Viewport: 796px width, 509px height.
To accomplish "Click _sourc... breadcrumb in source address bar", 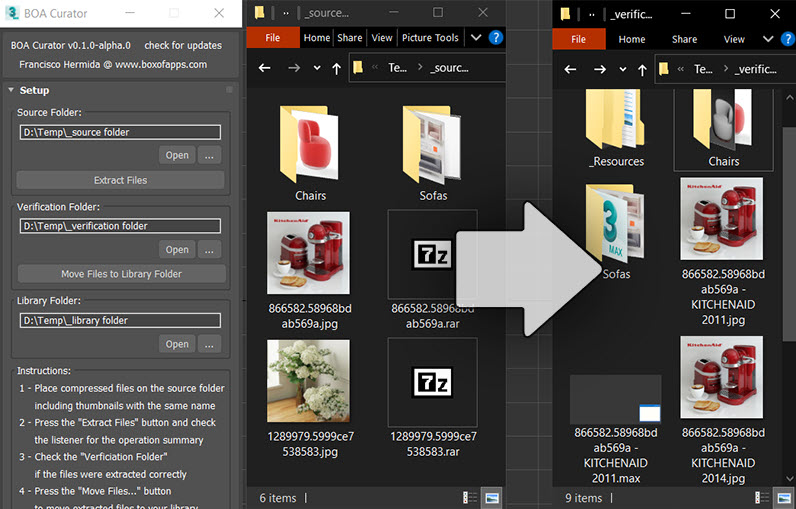I will click(449, 68).
